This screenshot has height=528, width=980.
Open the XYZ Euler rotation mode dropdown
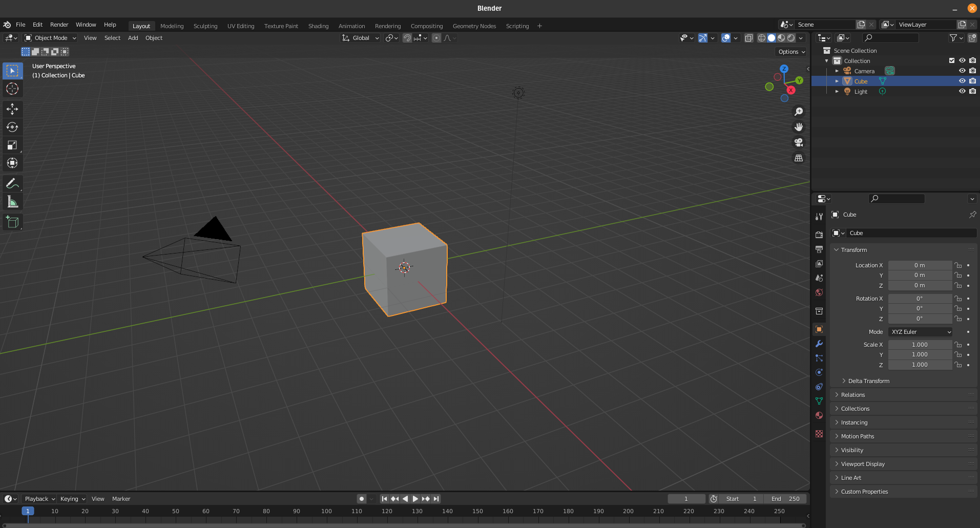coord(920,331)
